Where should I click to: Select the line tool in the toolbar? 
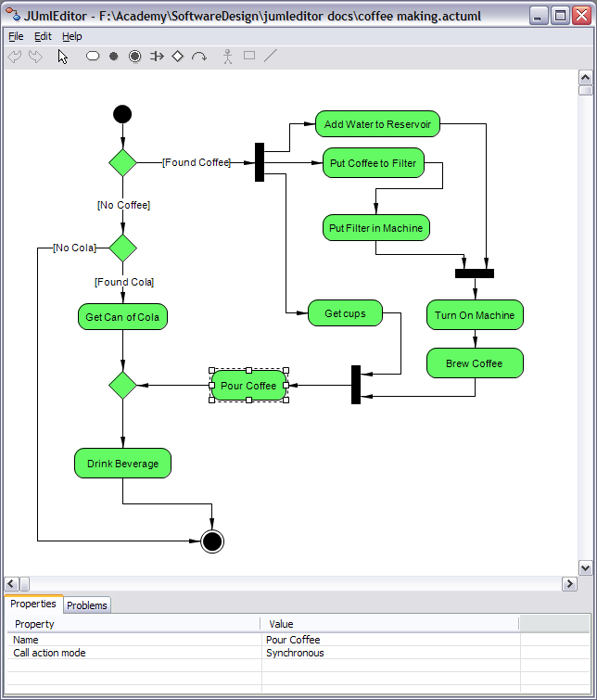271,56
